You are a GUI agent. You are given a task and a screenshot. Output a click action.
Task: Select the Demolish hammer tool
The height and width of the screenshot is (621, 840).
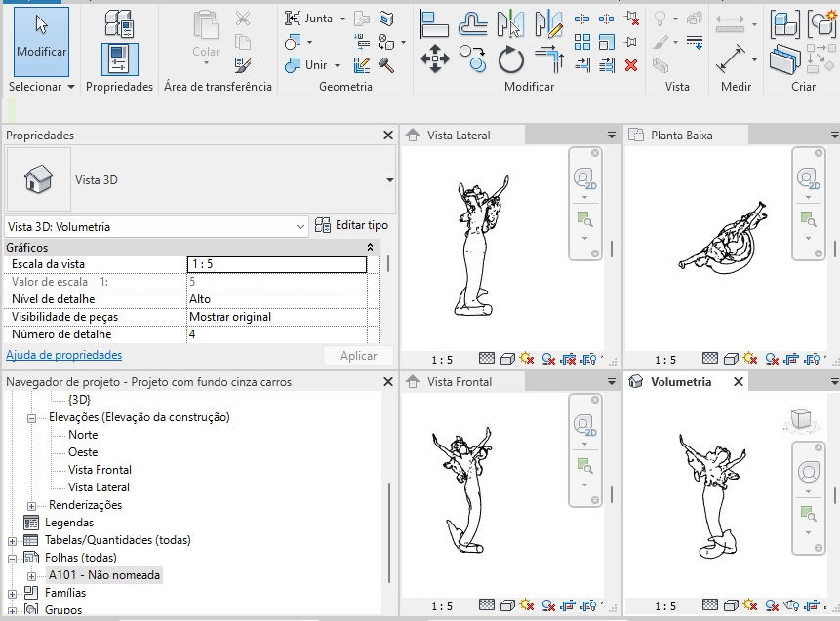pos(386,65)
